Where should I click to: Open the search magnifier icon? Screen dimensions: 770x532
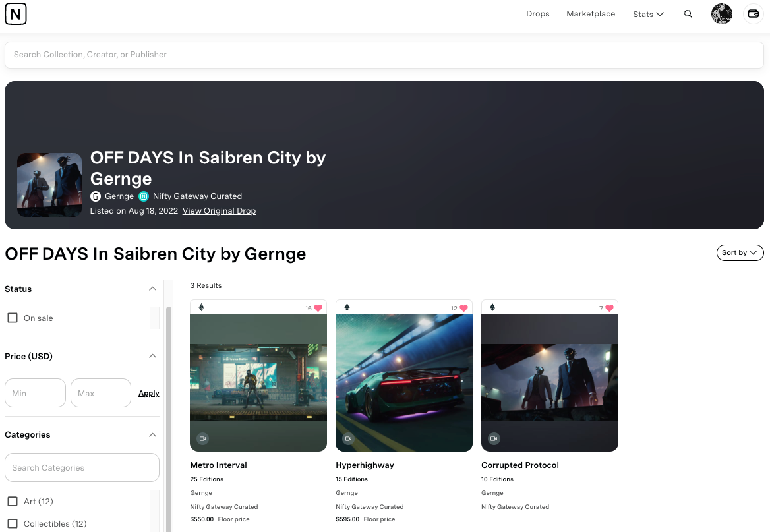[688, 14]
